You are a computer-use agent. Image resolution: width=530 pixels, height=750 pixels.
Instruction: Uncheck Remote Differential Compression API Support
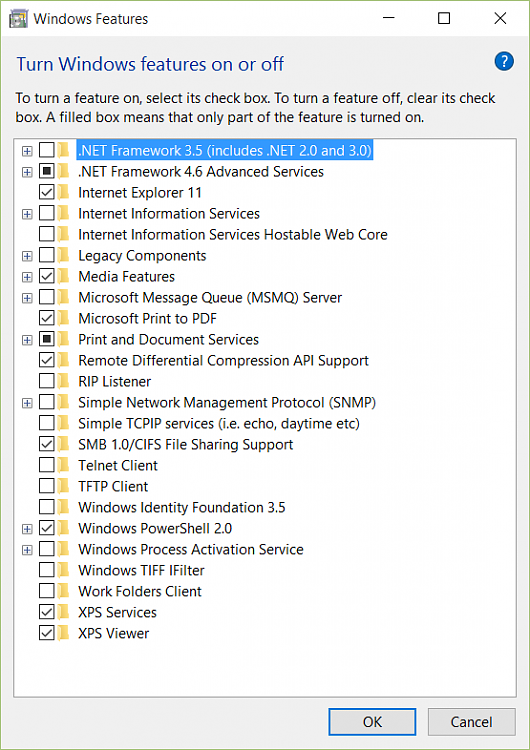tap(46, 360)
